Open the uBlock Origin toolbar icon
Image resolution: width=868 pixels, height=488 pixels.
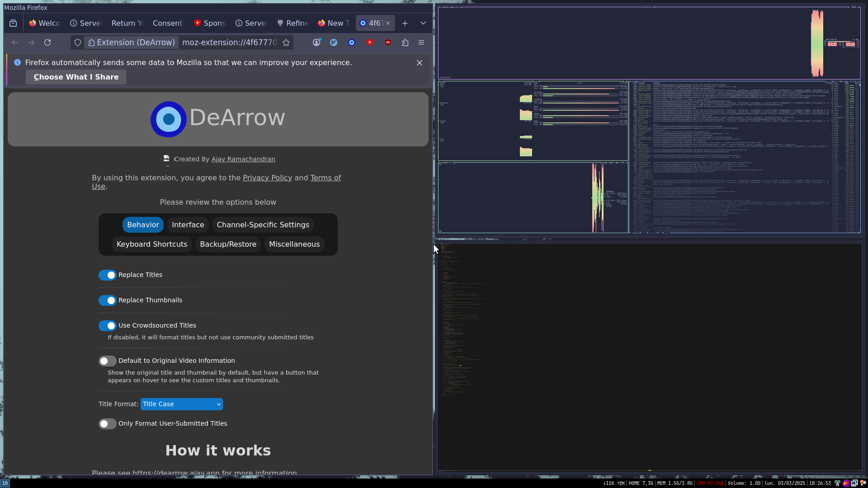(x=388, y=42)
